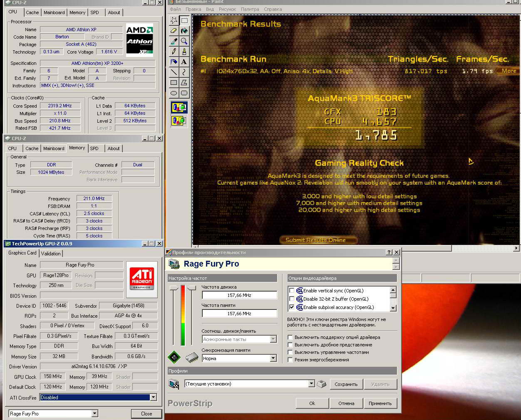This screenshot has height=420, width=521.
Task: Enable Режим энергосбережения checkbox
Action: 290,360
